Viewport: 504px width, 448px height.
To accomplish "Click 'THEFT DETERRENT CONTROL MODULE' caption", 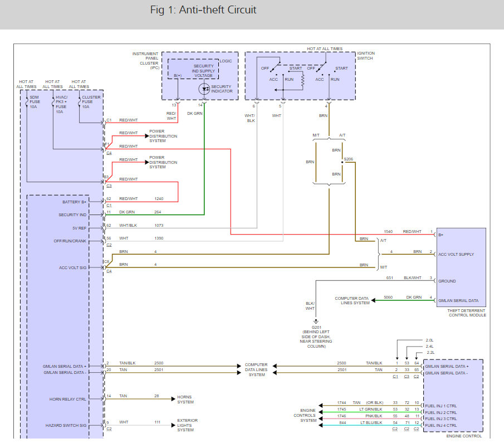I will coord(466,313).
